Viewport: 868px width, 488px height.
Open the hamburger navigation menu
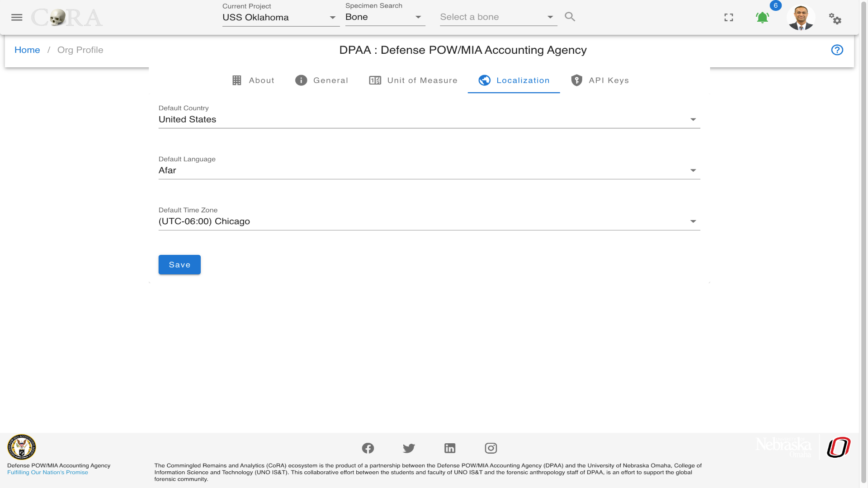click(x=17, y=17)
